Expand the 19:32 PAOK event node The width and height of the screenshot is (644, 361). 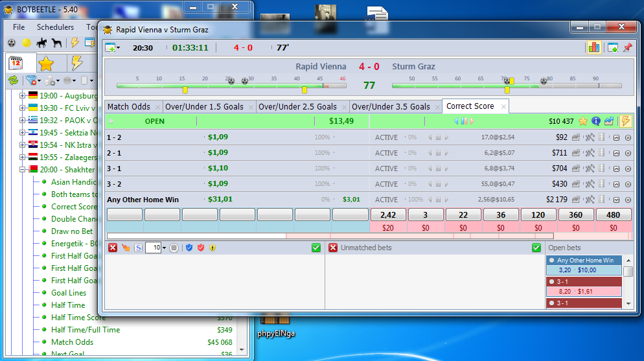(x=23, y=121)
